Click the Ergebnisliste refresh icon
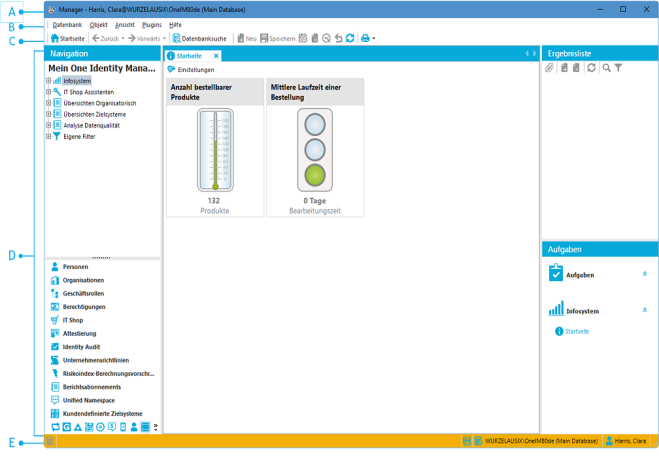Viewport: 659px width, 457px height. coord(591,67)
